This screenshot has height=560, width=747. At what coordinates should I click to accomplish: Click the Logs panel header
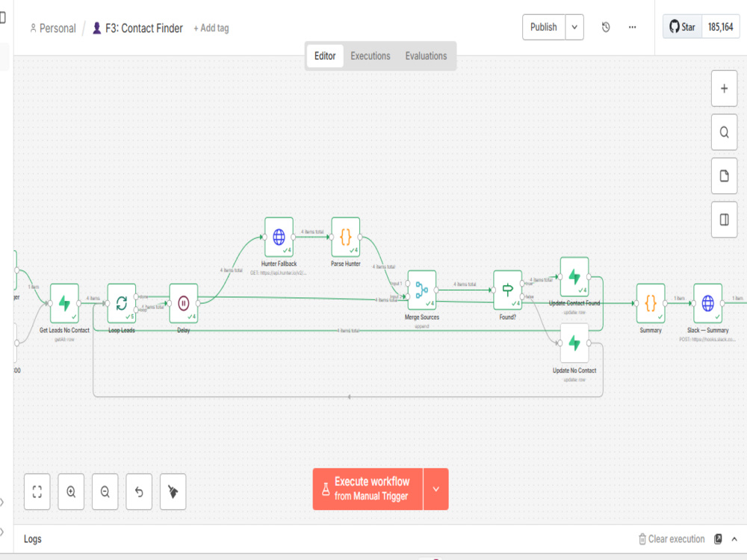(33, 539)
